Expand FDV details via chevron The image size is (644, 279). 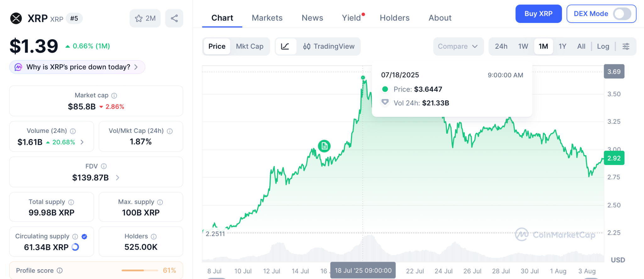pyautogui.click(x=117, y=178)
